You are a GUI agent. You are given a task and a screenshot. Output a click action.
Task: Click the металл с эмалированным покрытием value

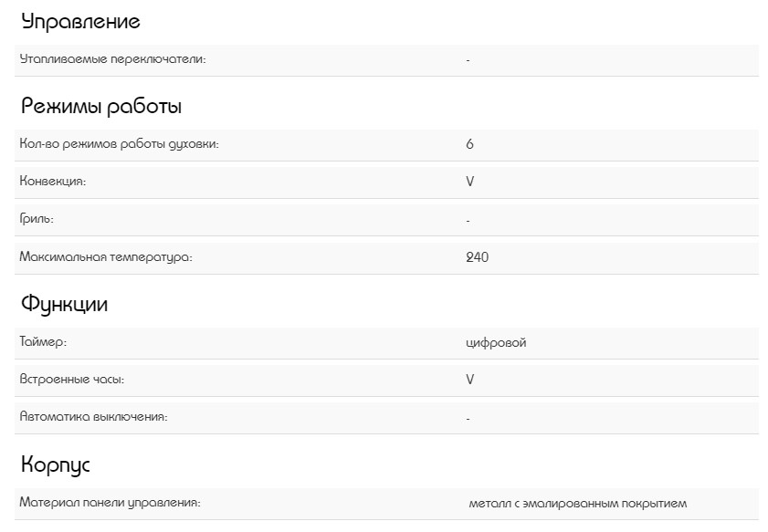pyautogui.click(x=577, y=503)
